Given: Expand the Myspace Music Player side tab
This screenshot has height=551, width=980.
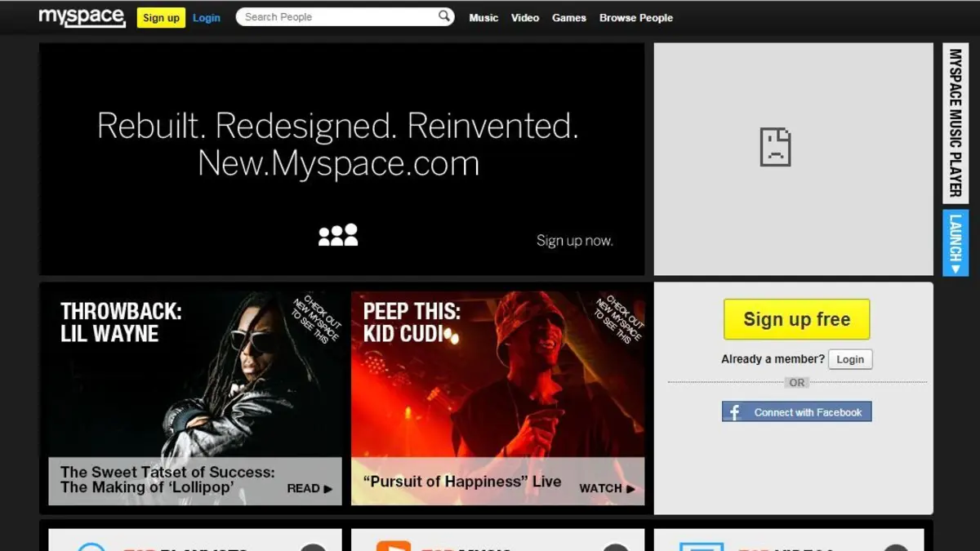Looking at the screenshot, I should [955, 122].
